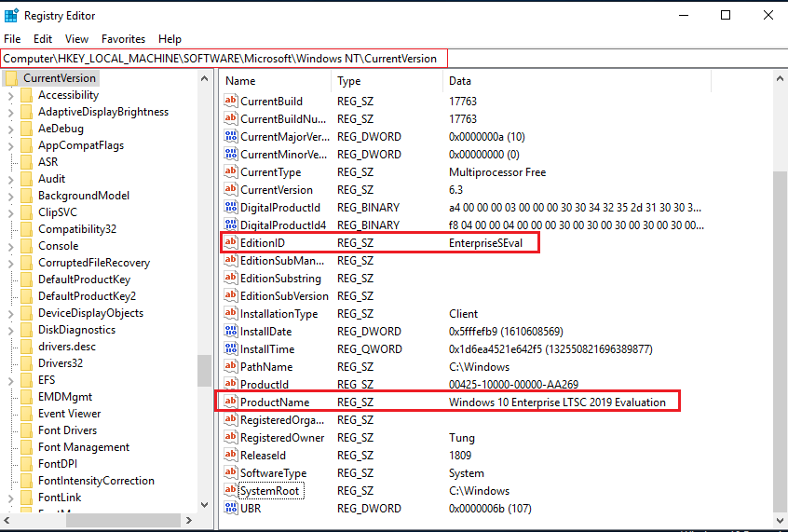Click the values pane scroll down arrow
The image size is (788, 532).
pyautogui.click(x=780, y=520)
